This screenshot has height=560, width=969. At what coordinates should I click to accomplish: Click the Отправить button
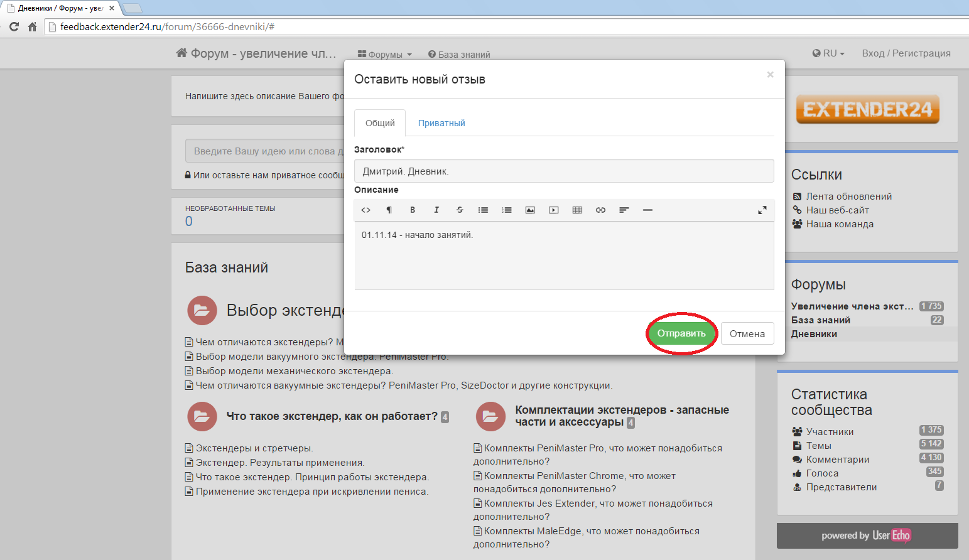pyautogui.click(x=681, y=333)
